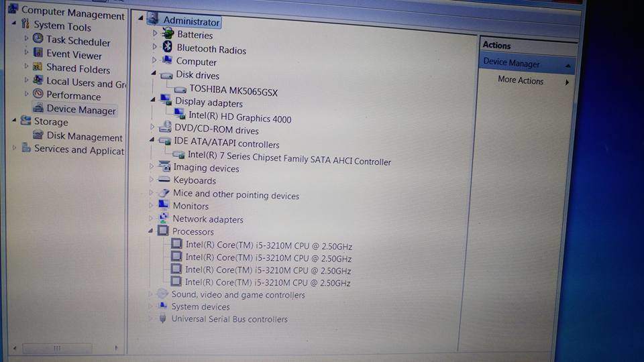
Task: Select the System devices label
Action: (x=201, y=306)
